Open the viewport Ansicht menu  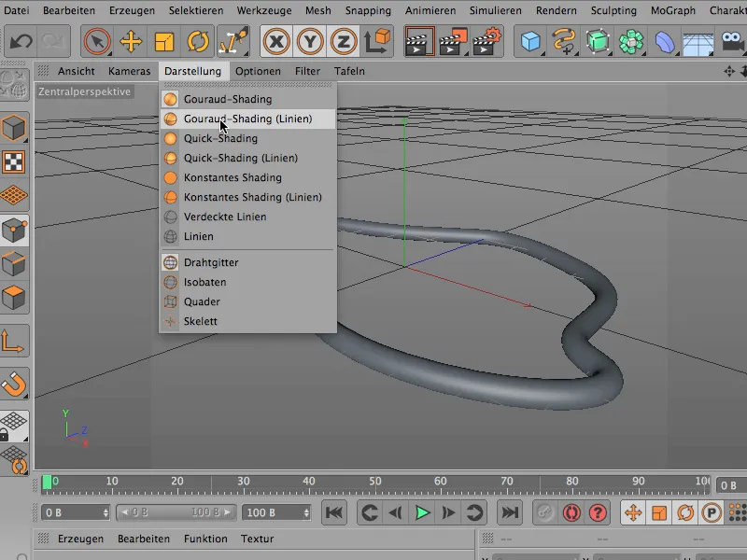tap(77, 71)
